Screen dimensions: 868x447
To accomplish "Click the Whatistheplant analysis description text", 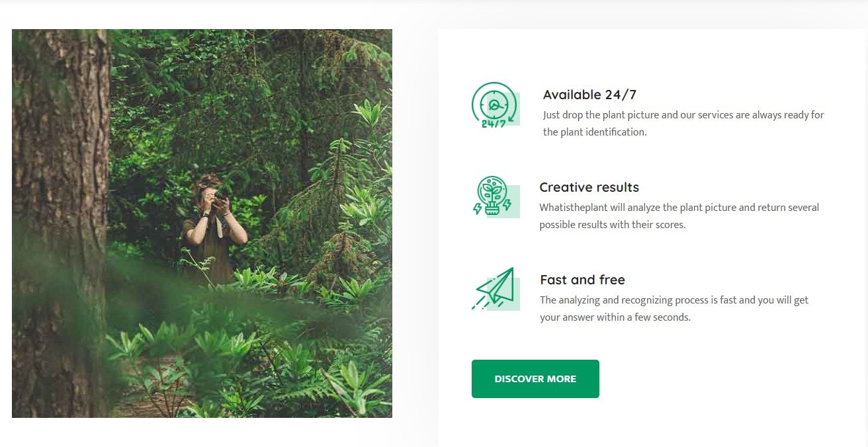I will 678,216.
